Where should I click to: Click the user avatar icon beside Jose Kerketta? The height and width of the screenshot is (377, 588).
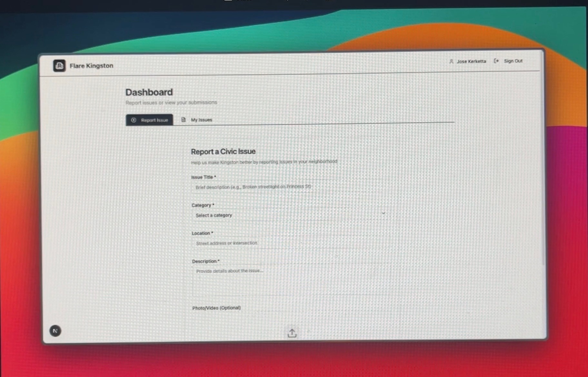click(x=451, y=61)
